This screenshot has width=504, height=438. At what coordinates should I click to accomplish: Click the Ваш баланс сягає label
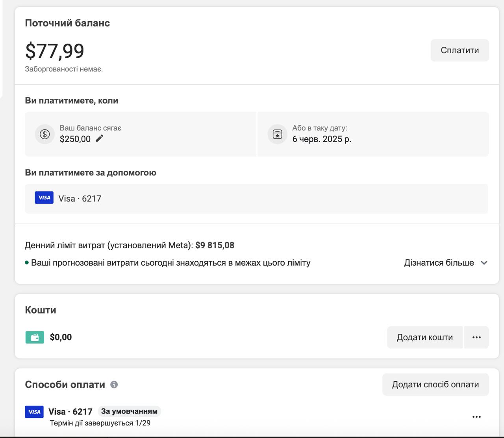(91, 128)
